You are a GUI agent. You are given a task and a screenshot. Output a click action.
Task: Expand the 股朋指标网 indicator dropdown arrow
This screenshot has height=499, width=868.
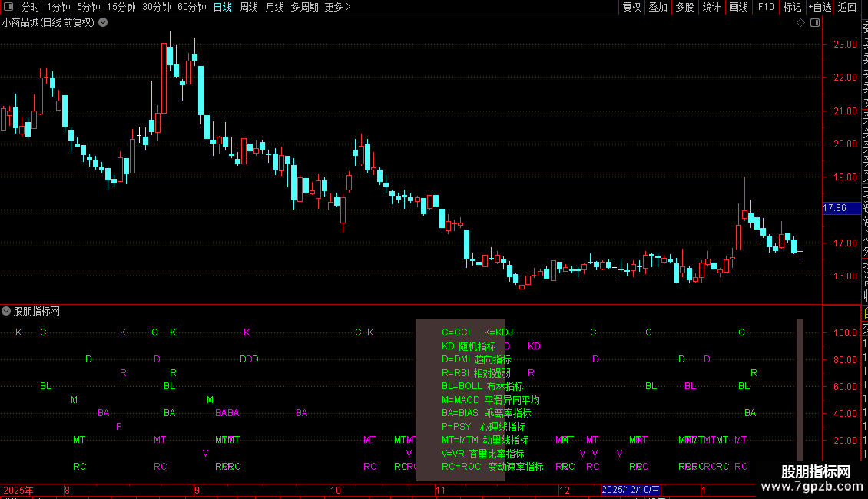tap(6, 311)
